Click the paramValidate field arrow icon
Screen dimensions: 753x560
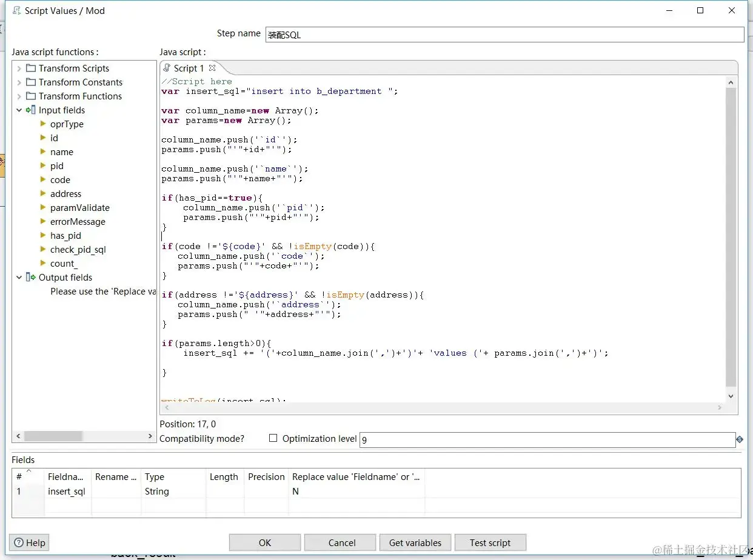tap(43, 207)
